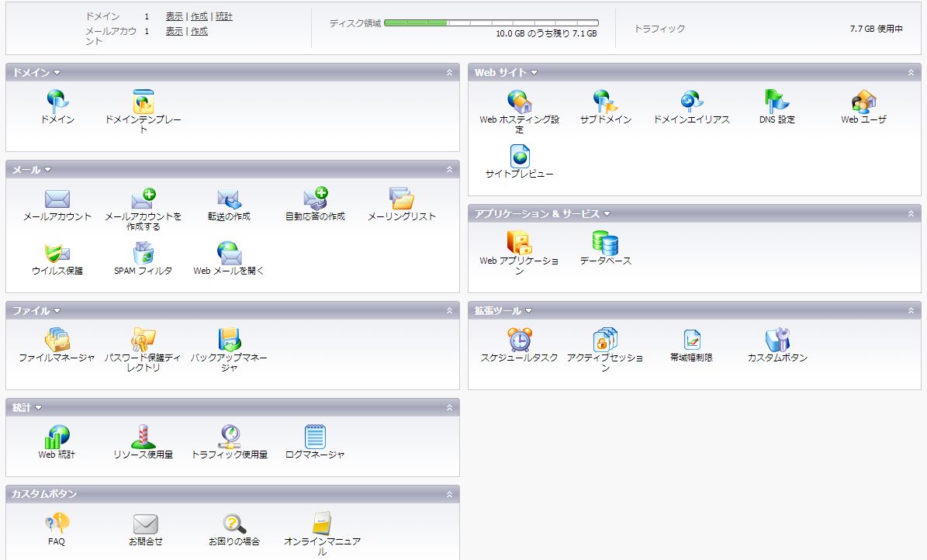Open the SPAM フィルタ settings icon
This screenshot has height=560, width=927.
(143, 253)
